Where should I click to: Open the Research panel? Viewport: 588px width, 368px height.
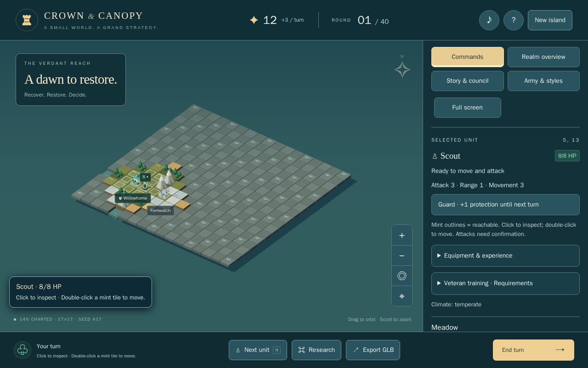coord(317,350)
